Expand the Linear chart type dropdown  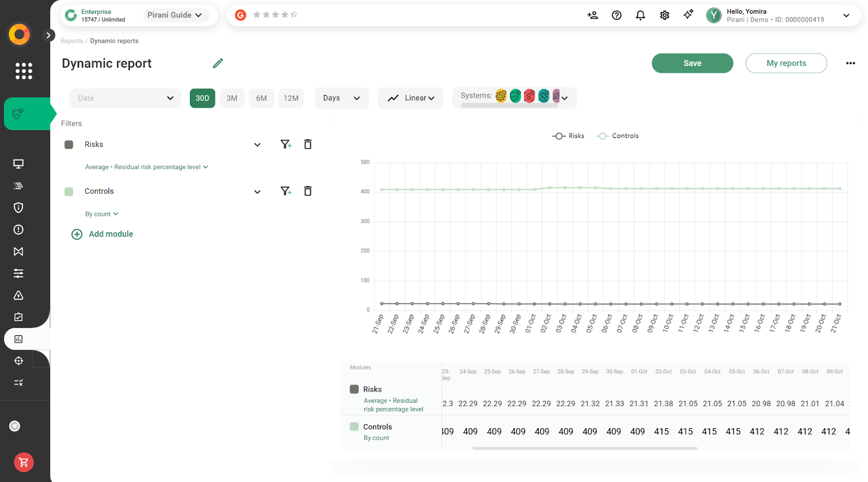point(411,98)
